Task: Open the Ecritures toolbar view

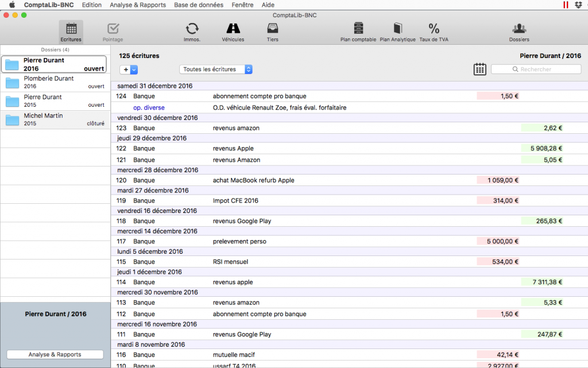Action: 71,32
